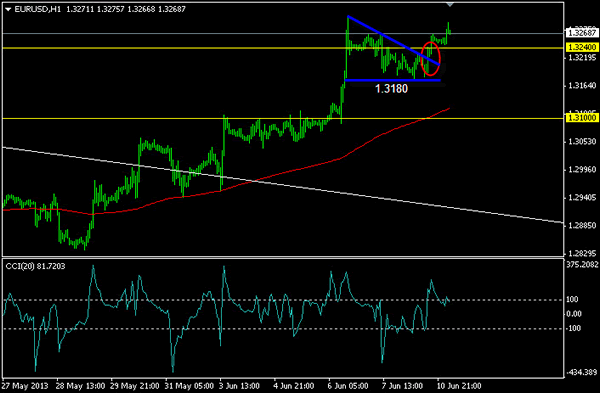This screenshot has height=393, width=600.
Task: Click the 375.2082 CCI scale value
Action: (582, 264)
